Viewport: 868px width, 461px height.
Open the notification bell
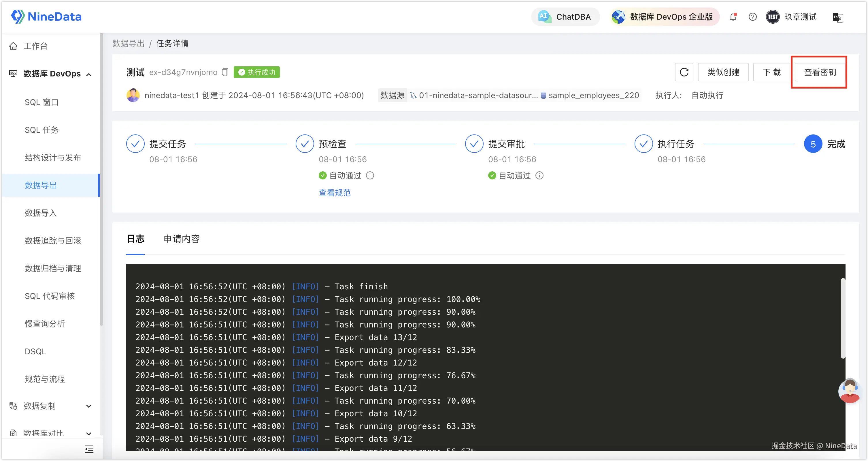click(x=733, y=17)
